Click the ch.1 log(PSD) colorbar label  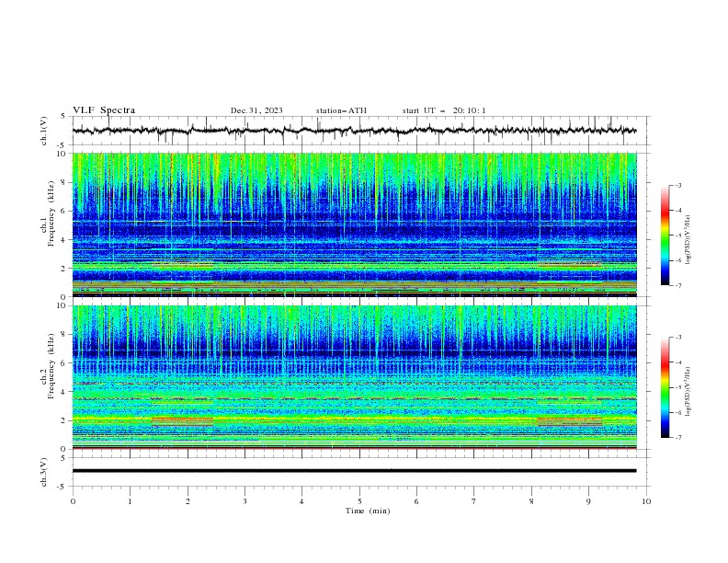(688, 240)
